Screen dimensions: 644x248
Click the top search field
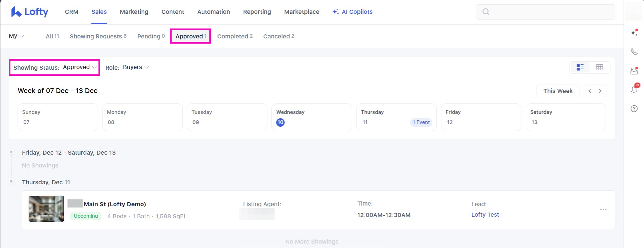click(x=545, y=12)
